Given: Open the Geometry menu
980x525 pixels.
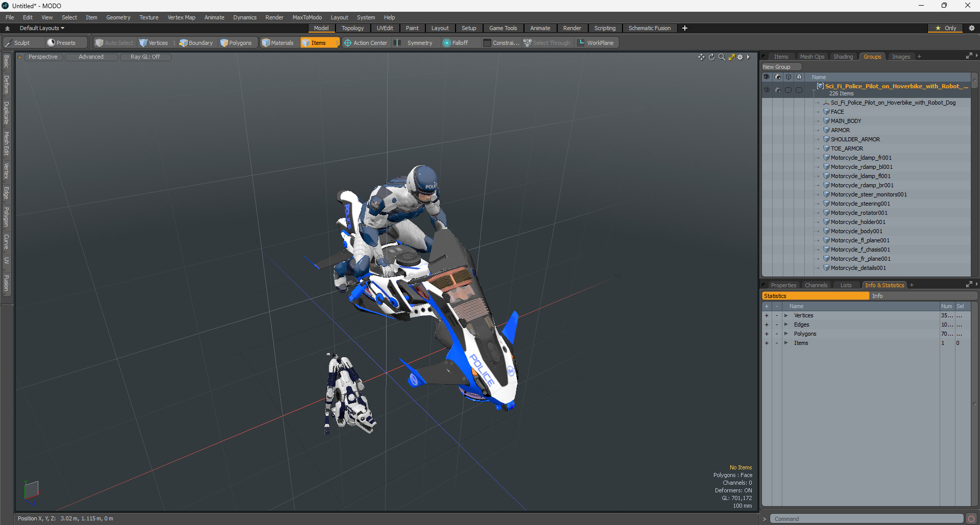Looking at the screenshot, I should point(118,17).
